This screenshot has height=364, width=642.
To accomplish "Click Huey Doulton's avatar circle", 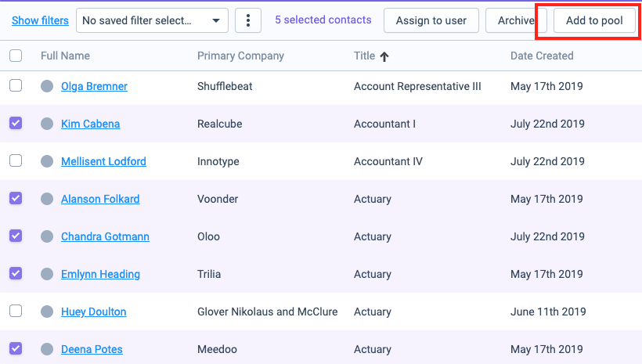I will (47, 312).
